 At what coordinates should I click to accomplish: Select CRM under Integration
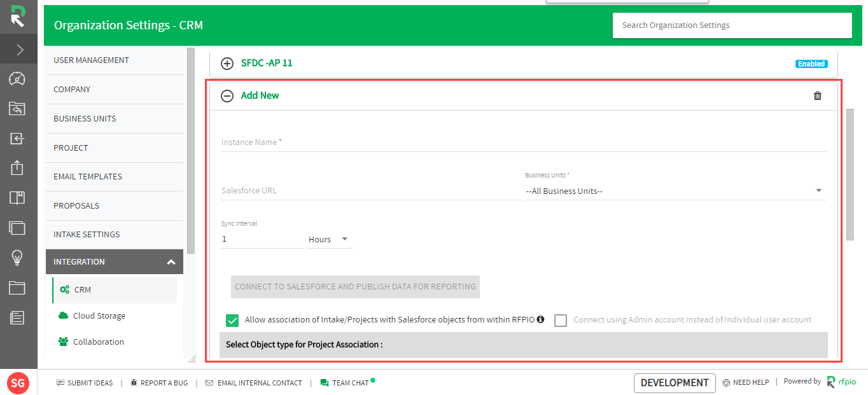tap(115, 290)
